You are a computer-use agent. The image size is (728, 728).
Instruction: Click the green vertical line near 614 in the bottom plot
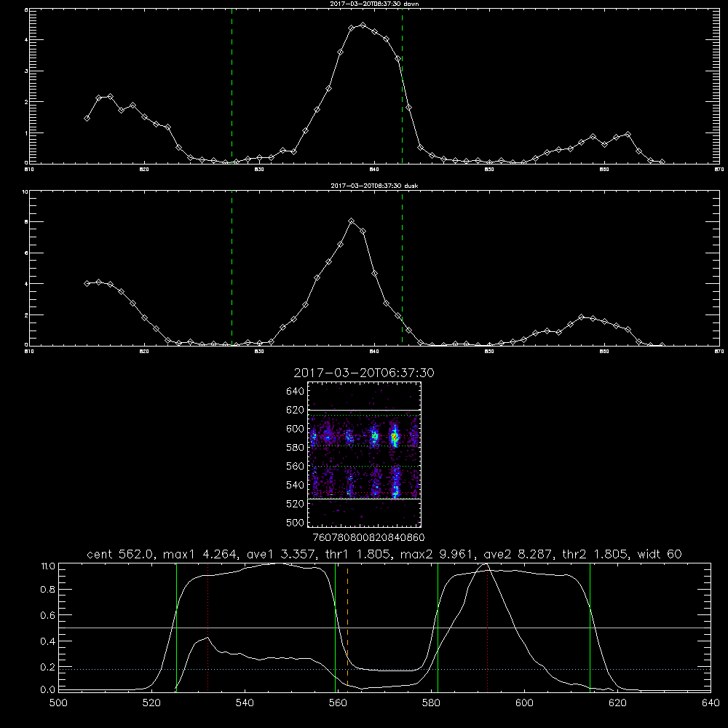590,628
